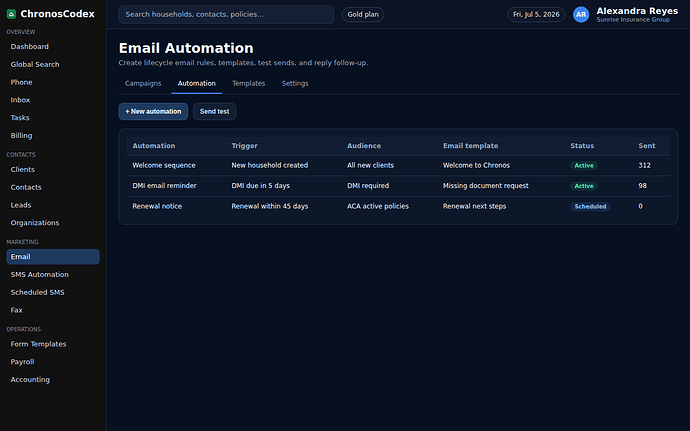690x431 pixels.
Task: Click the AR user avatar
Action: [x=581, y=15]
